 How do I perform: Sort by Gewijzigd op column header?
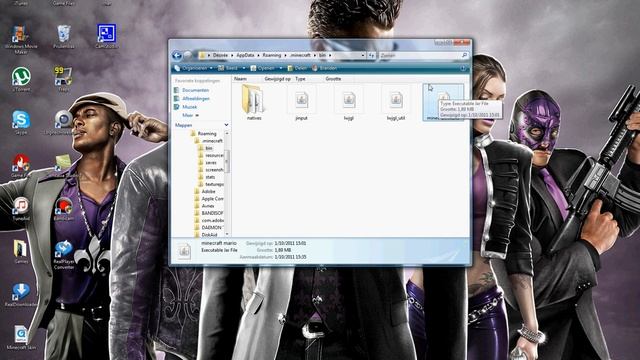coord(278,79)
